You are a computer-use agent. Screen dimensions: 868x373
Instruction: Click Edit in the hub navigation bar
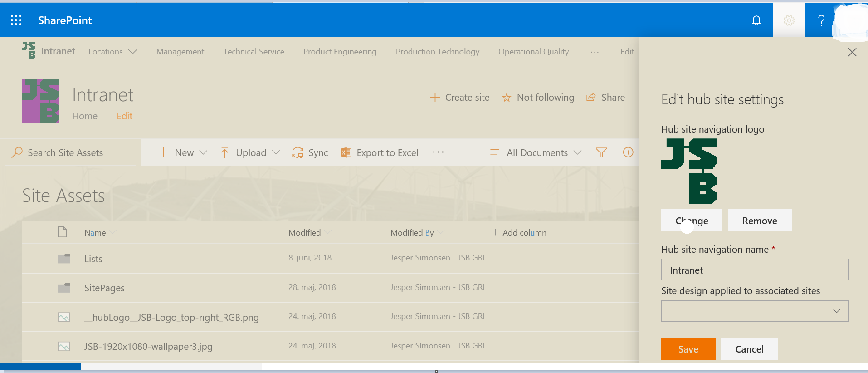coord(627,52)
